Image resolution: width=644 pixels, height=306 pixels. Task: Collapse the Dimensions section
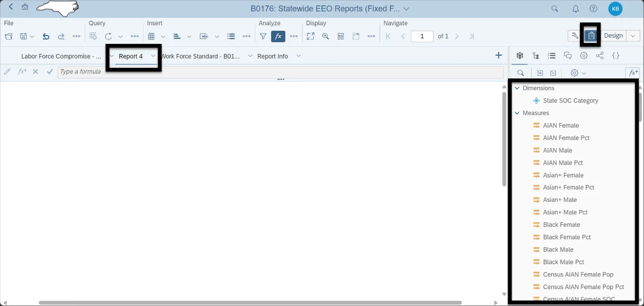(517, 88)
